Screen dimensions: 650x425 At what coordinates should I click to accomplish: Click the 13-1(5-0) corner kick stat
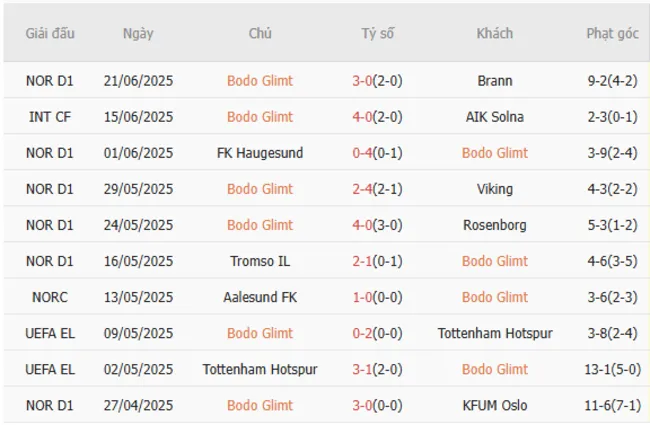[x=612, y=369]
